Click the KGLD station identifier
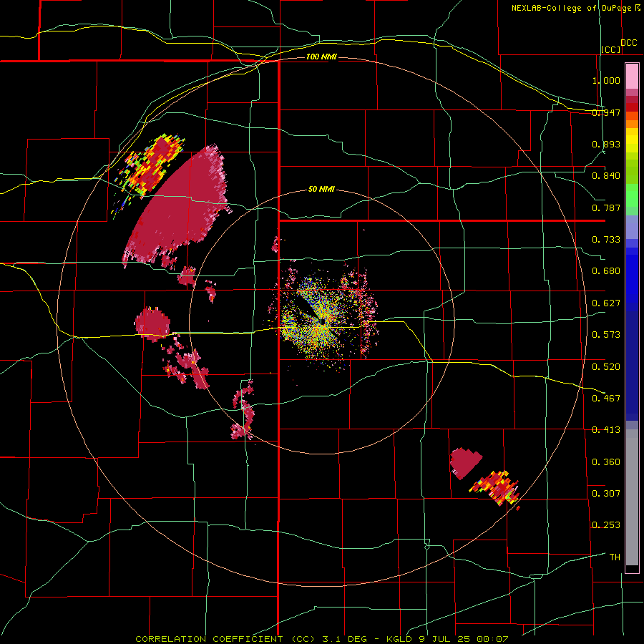Viewport: 644px width, 644px height. click(x=401, y=639)
